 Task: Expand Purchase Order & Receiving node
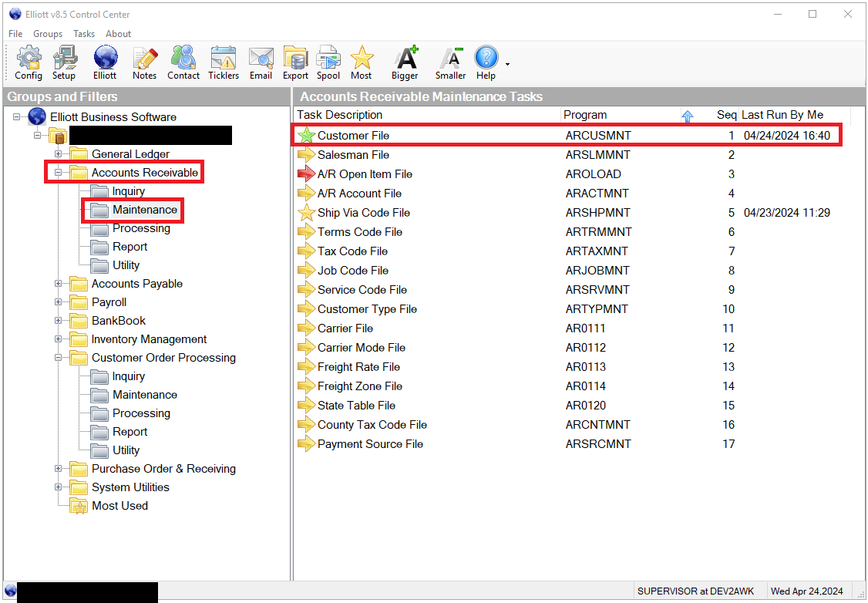(58, 469)
